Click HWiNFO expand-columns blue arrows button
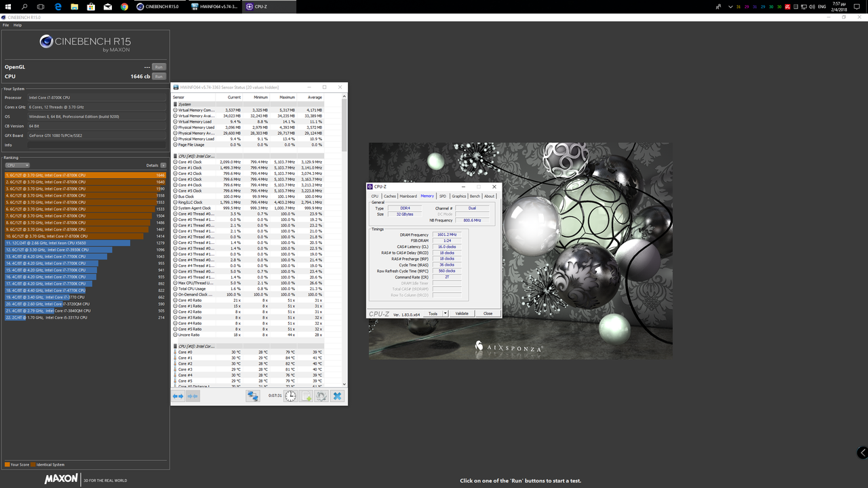Screen dimensions: 868x488 pos(178,396)
